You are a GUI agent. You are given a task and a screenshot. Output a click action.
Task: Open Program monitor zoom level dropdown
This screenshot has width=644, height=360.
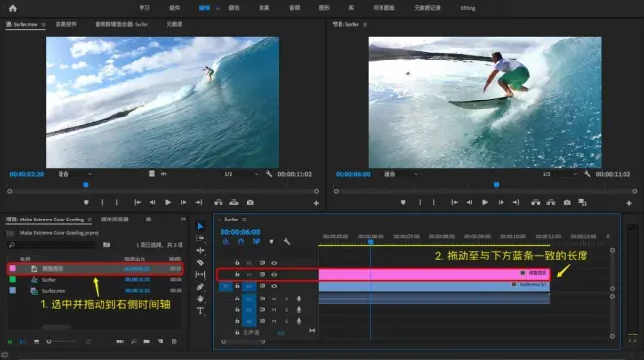click(401, 174)
